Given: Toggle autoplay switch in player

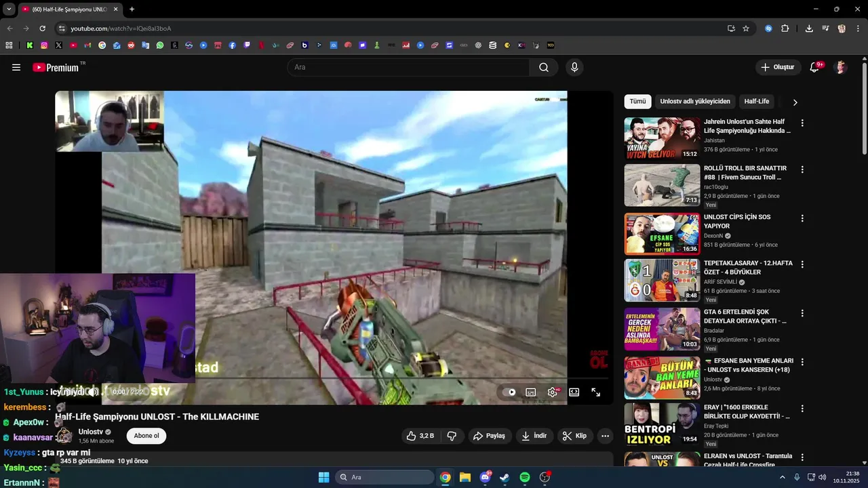Looking at the screenshot, I should [509, 392].
